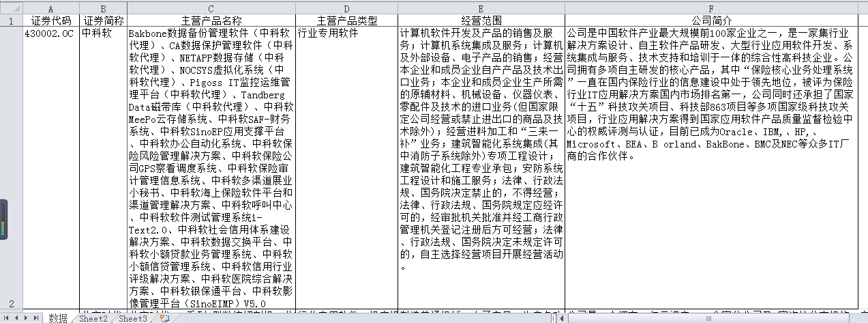Select column F header
The image size is (868, 323).
(x=711, y=7)
